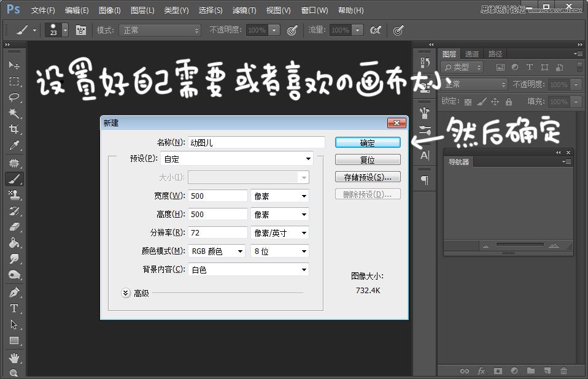Viewport: 588px width, 379px height.
Task: Select the Magic Wand tool
Action: click(14, 113)
